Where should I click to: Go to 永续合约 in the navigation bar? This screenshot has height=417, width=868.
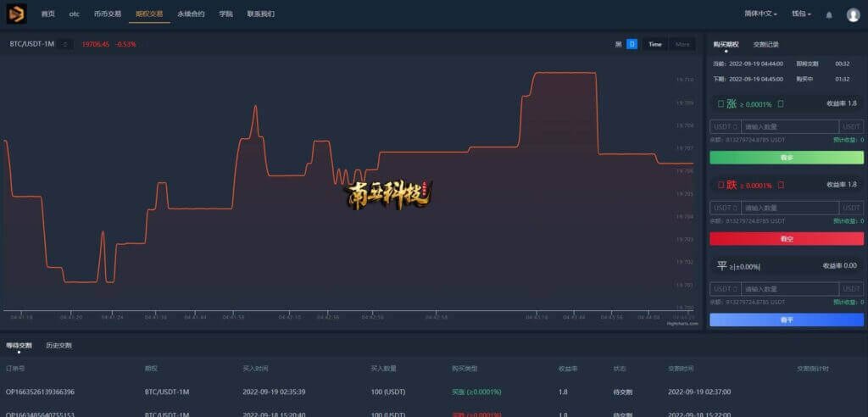[x=191, y=14]
